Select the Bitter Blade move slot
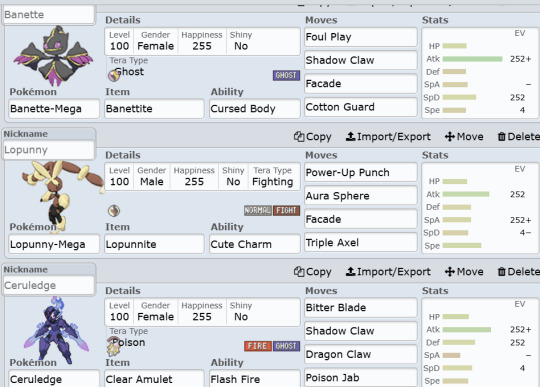Viewport: 540px width, 387px height. coord(361,307)
